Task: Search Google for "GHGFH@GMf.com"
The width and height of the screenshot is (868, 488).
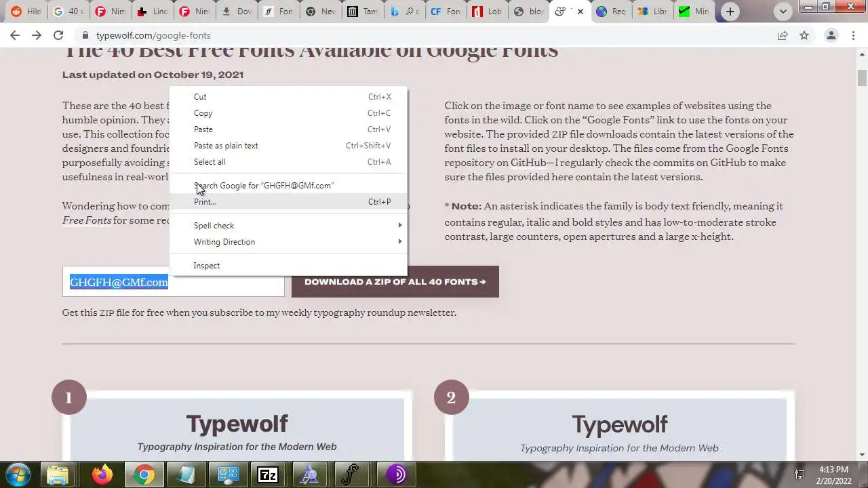Action: (x=288, y=186)
